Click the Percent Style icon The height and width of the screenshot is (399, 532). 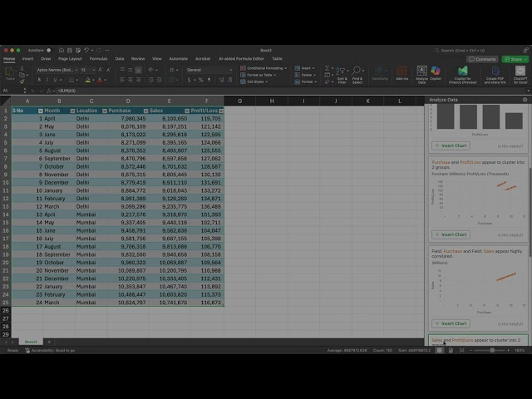click(201, 80)
